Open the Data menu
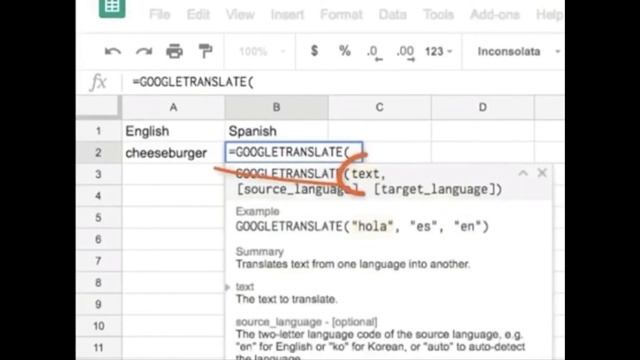This screenshot has width=640, height=360. pyautogui.click(x=392, y=15)
